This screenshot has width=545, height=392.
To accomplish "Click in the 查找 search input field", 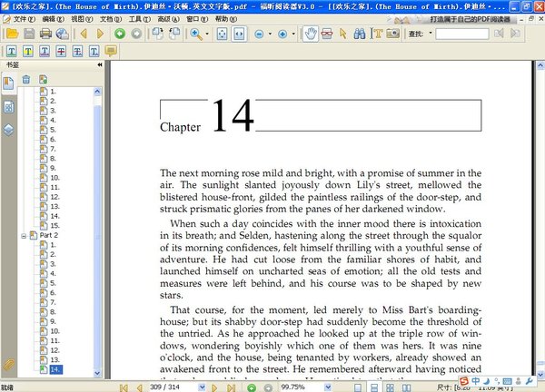I will 462,34.
